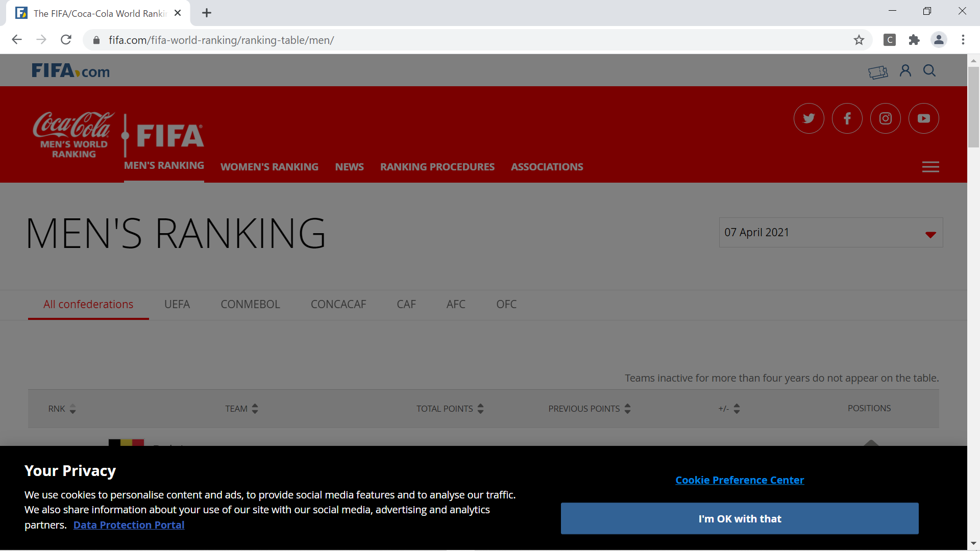
Task: Click the scrollbar down arrow
Action: pyautogui.click(x=973, y=544)
